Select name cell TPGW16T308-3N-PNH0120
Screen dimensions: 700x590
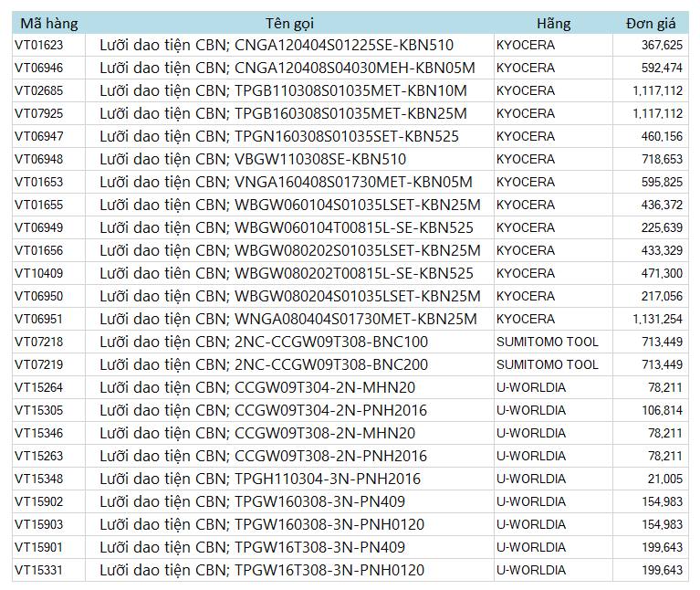(289, 570)
